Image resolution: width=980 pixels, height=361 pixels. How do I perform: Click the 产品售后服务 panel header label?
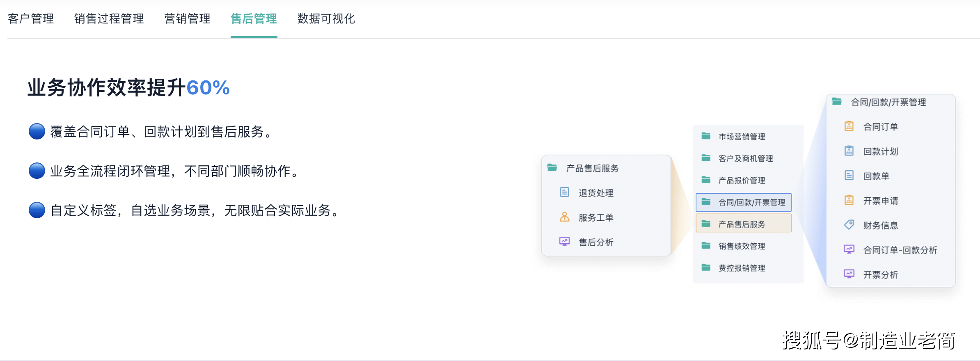click(593, 168)
